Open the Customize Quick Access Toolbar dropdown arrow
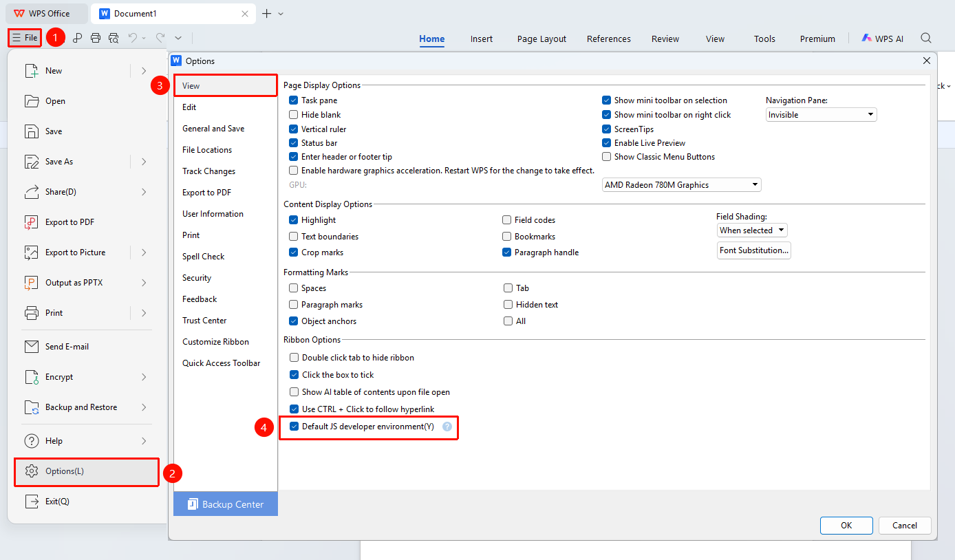This screenshot has height=560, width=955. [178, 38]
